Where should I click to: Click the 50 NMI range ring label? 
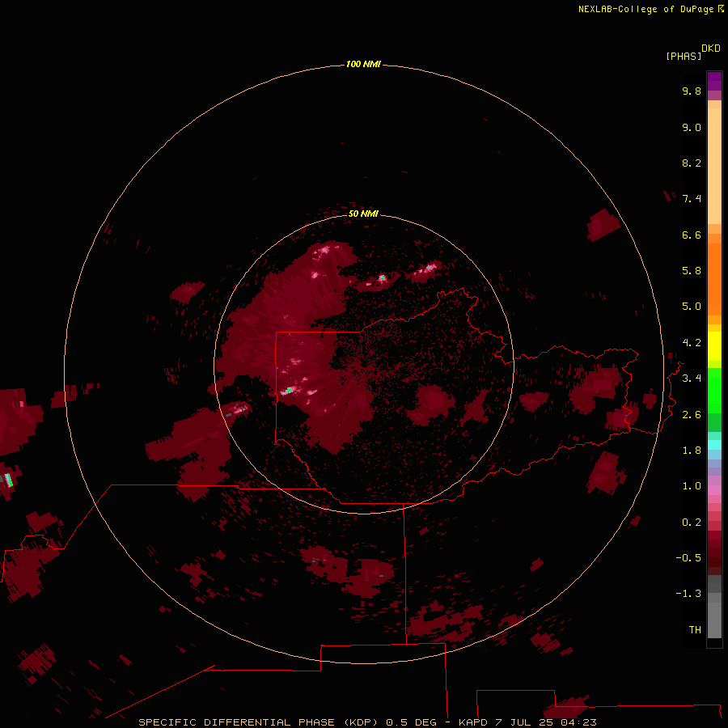click(363, 214)
